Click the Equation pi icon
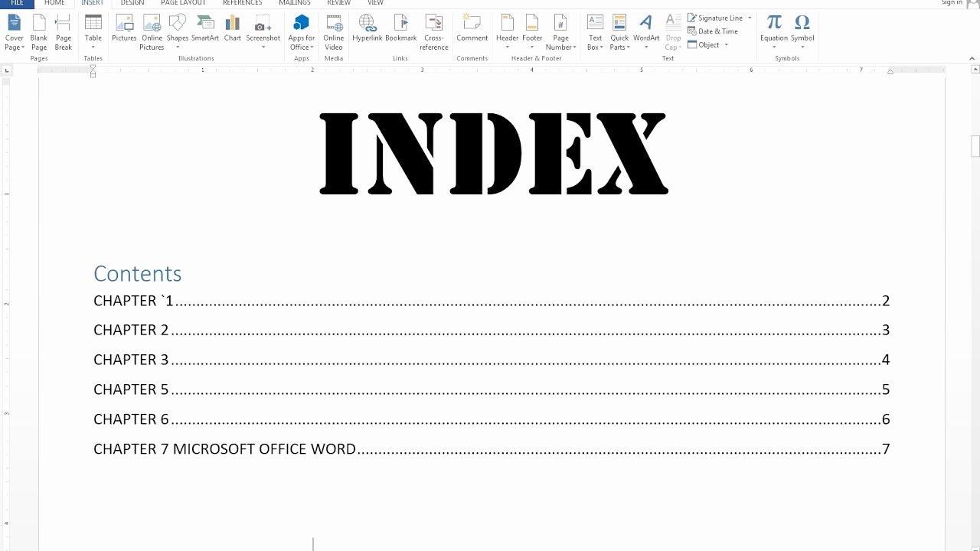The image size is (980, 551). click(774, 22)
